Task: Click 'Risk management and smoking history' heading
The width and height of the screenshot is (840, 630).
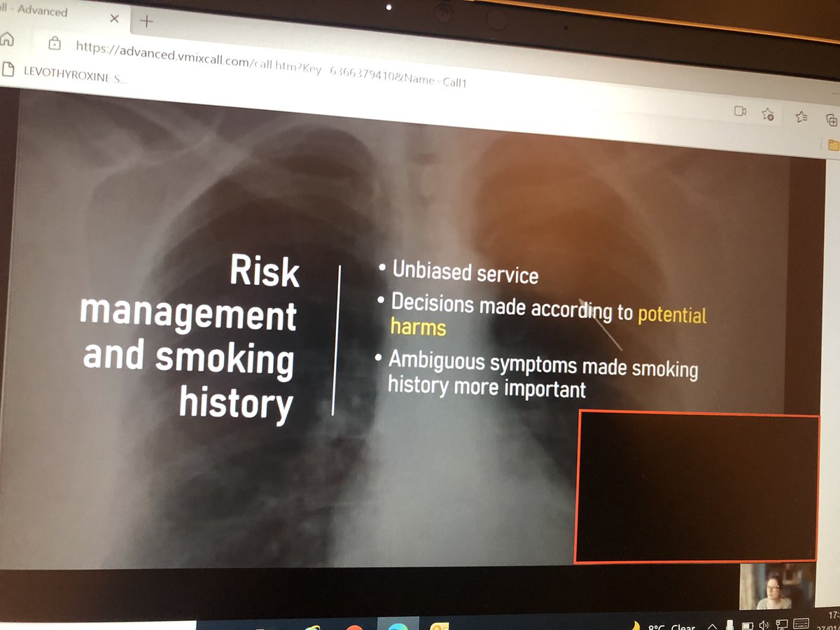Action: [x=191, y=338]
